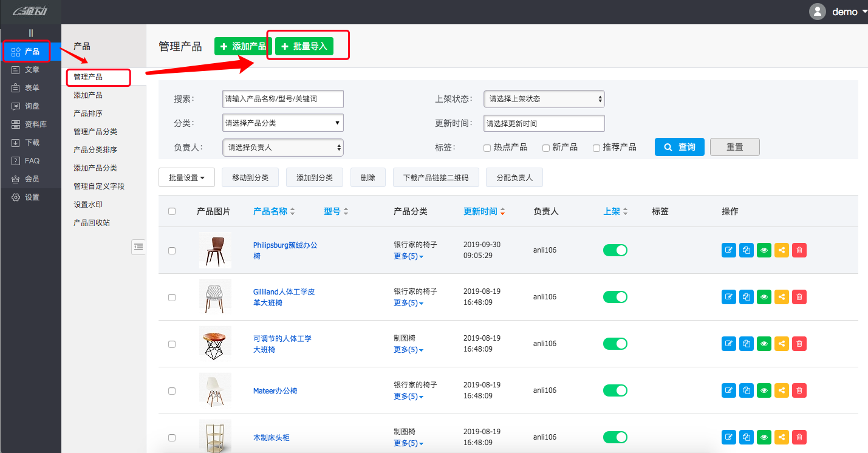Open the 批量设置 dropdown
Image resolution: width=868 pixels, height=453 pixels.
click(x=186, y=177)
